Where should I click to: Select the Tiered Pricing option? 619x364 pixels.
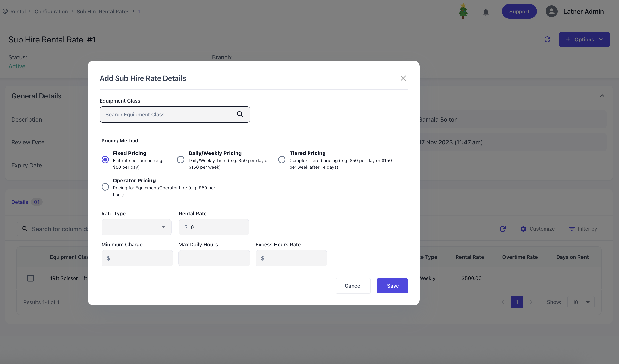point(282,160)
